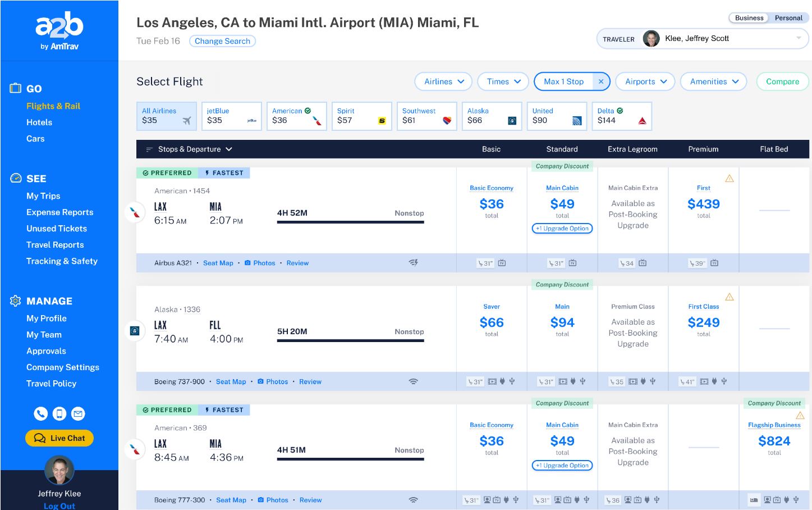Click the Log Out link
Screen dimensions: 812x510
59,506
